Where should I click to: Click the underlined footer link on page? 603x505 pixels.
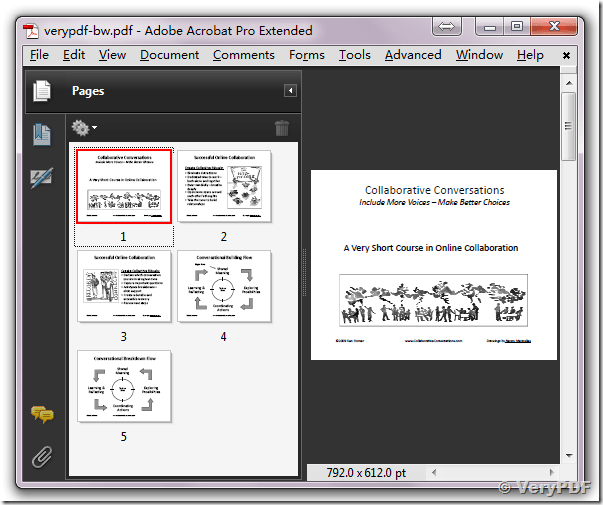518,341
